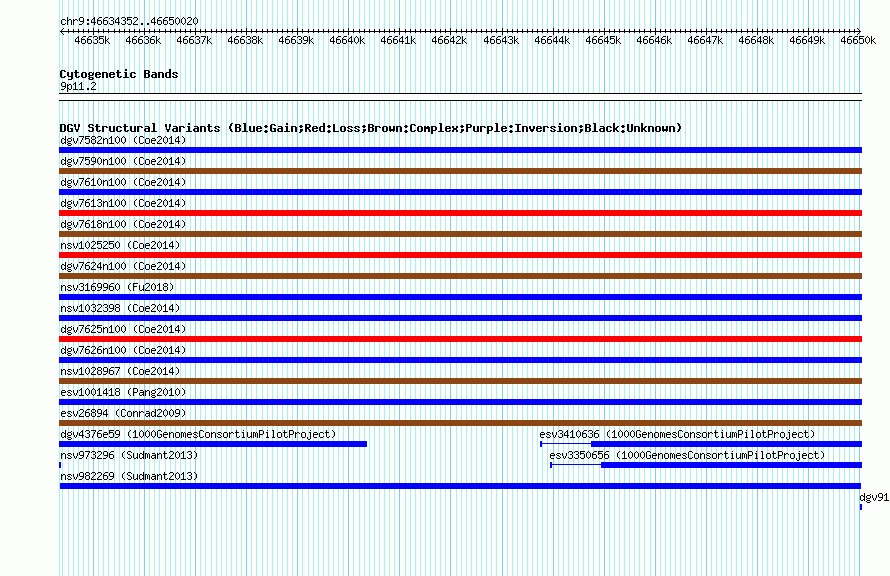This screenshot has width=890, height=576.
Task: Click ruler position 46650k
Action: click(859, 40)
